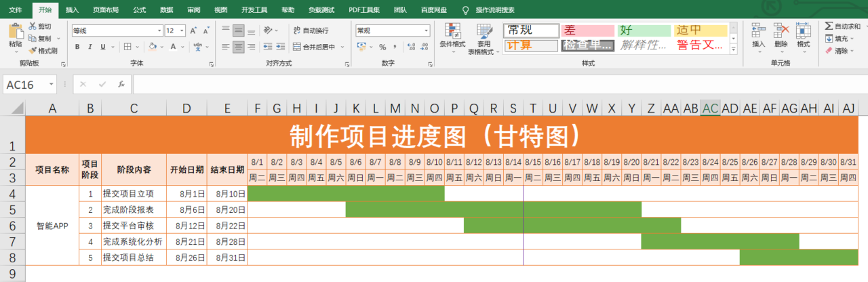The width and height of the screenshot is (868, 282).
Task: Toggle 自动换行 (Wrap Text)
Action: pyautogui.click(x=311, y=31)
